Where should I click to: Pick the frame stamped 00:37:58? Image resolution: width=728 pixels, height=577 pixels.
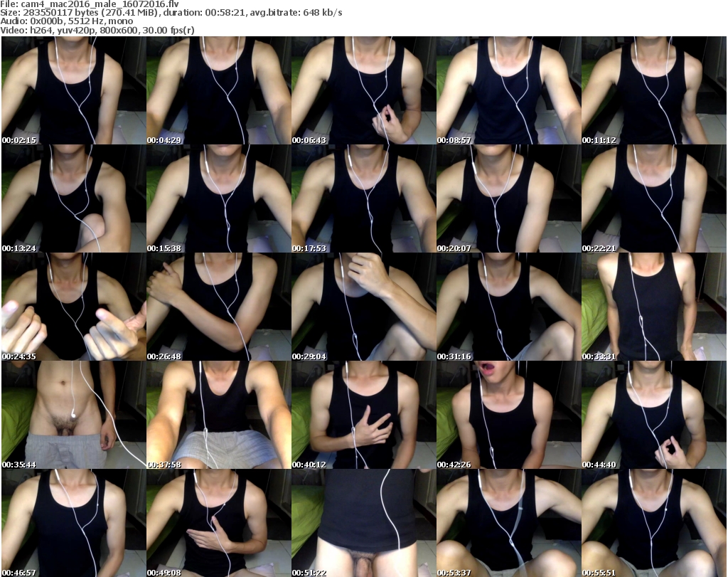(x=219, y=415)
